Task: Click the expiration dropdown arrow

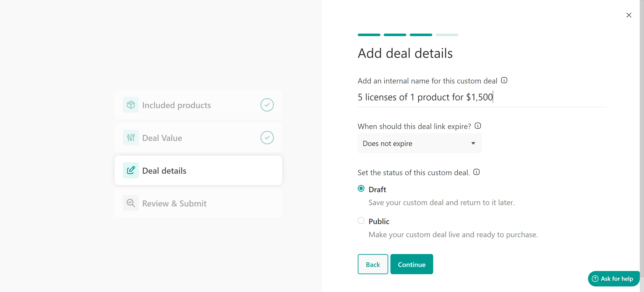Action: [473, 143]
